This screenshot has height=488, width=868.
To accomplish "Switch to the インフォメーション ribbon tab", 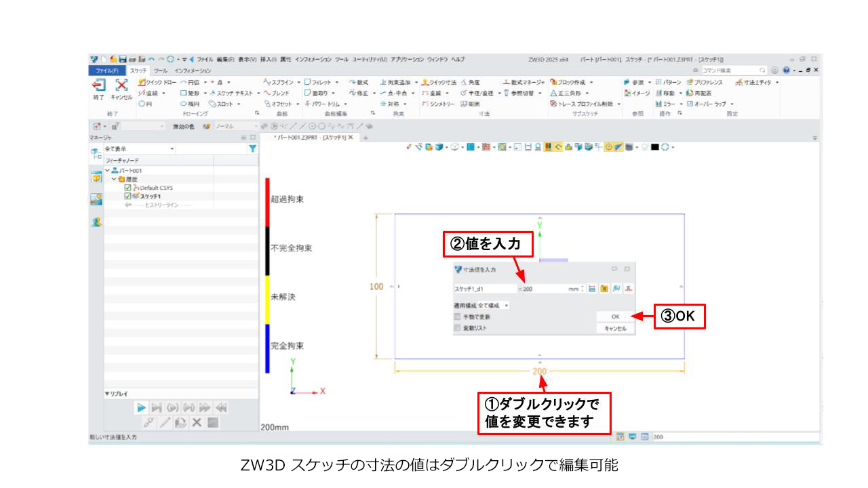I will [x=193, y=70].
